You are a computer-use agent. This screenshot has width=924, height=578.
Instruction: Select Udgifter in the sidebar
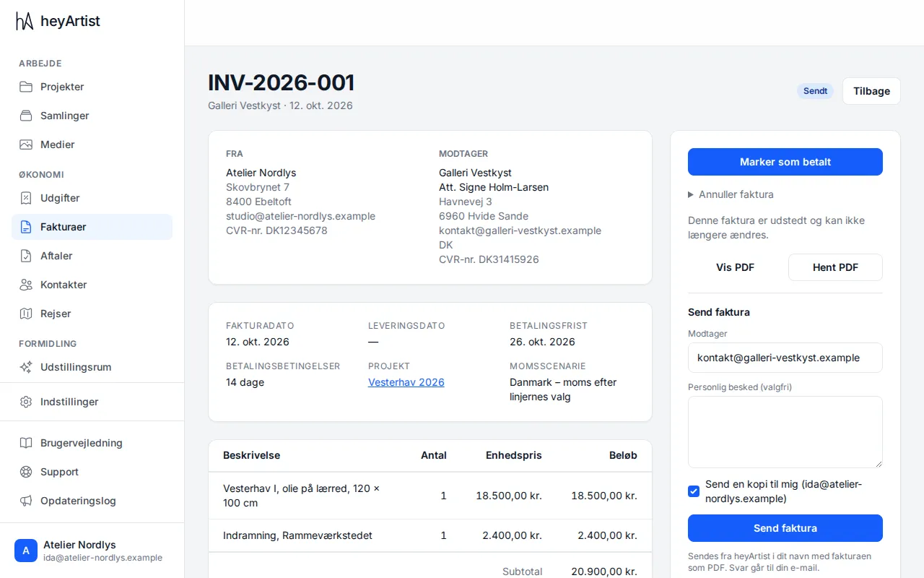tap(92, 198)
